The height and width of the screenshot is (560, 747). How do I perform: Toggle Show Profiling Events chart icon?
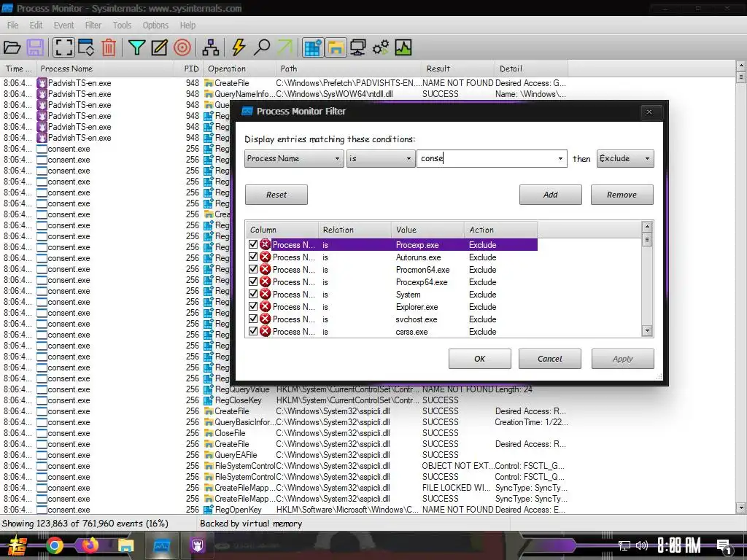click(403, 47)
